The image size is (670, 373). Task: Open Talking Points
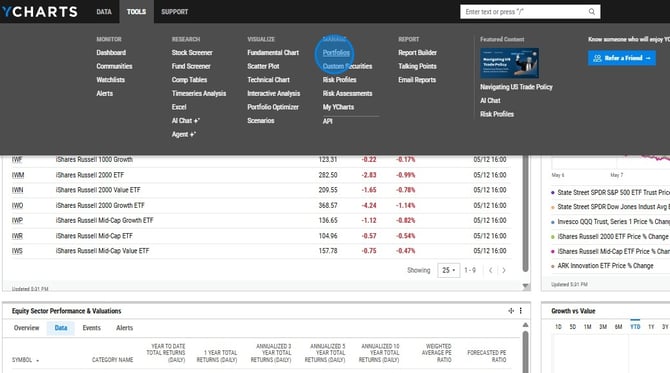pos(417,66)
